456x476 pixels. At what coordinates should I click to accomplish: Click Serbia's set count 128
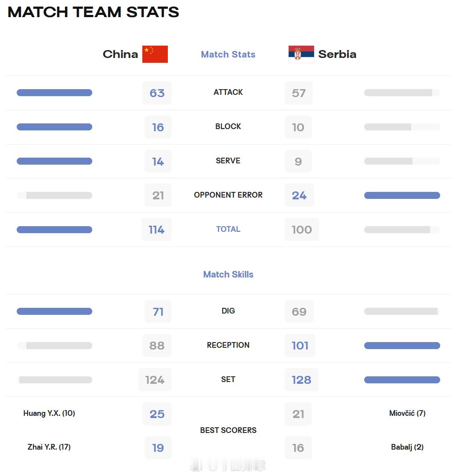tap(301, 380)
